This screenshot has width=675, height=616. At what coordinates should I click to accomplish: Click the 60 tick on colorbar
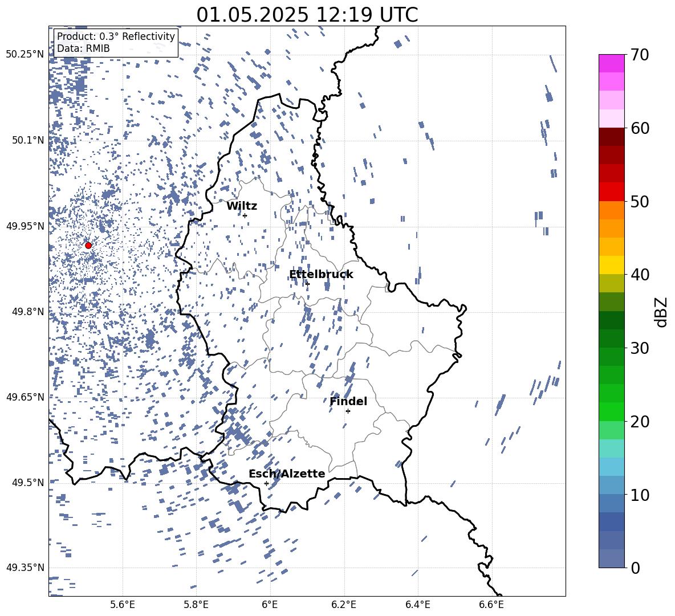(x=640, y=128)
